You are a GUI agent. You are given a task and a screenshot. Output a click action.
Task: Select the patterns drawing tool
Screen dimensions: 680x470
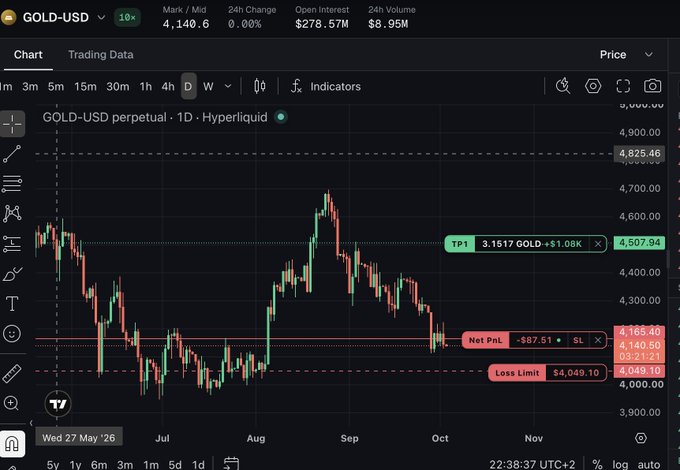tap(12, 213)
